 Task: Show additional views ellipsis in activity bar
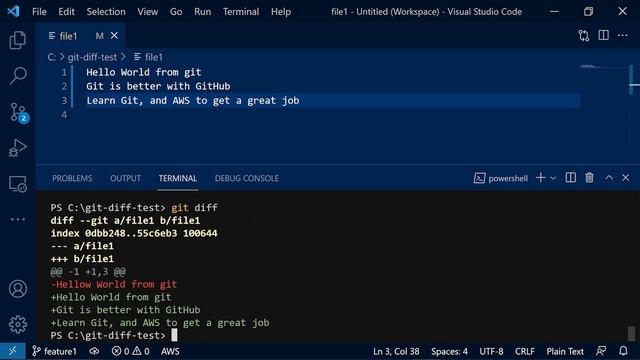[18, 219]
